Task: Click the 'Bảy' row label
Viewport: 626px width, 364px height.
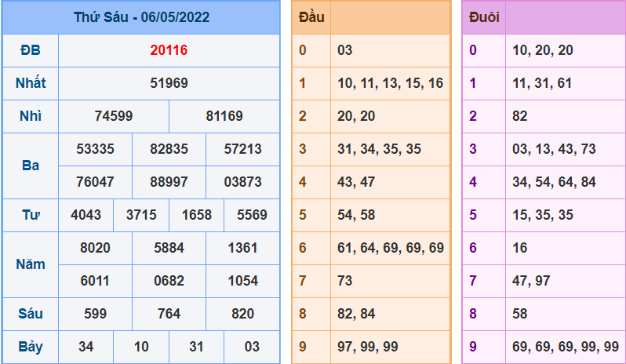Action: (31, 347)
